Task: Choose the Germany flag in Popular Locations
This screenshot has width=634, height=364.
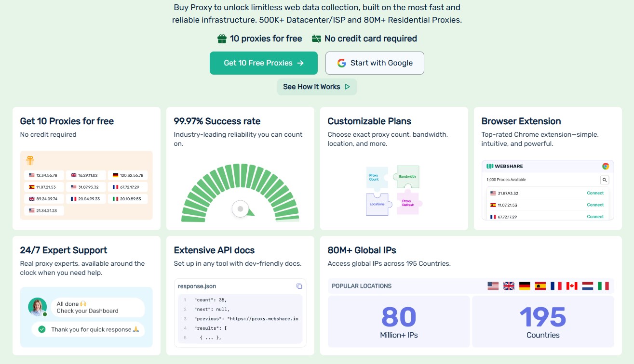Action: (x=524, y=286)
